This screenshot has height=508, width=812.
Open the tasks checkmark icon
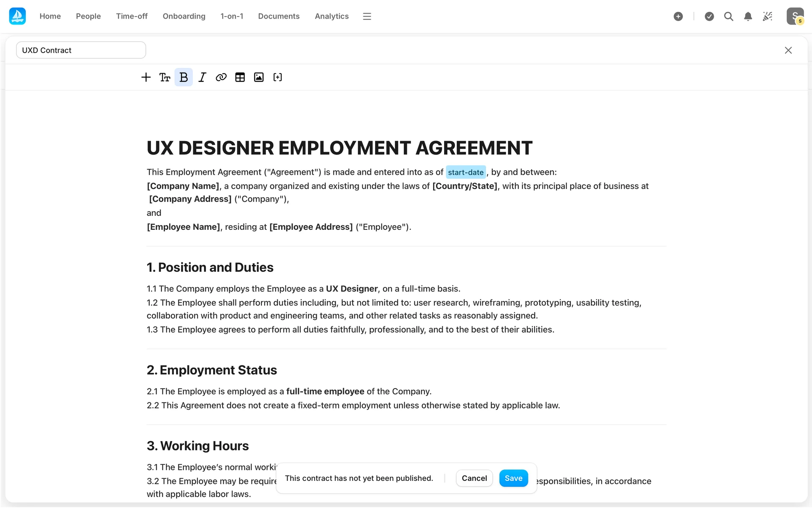709,16
